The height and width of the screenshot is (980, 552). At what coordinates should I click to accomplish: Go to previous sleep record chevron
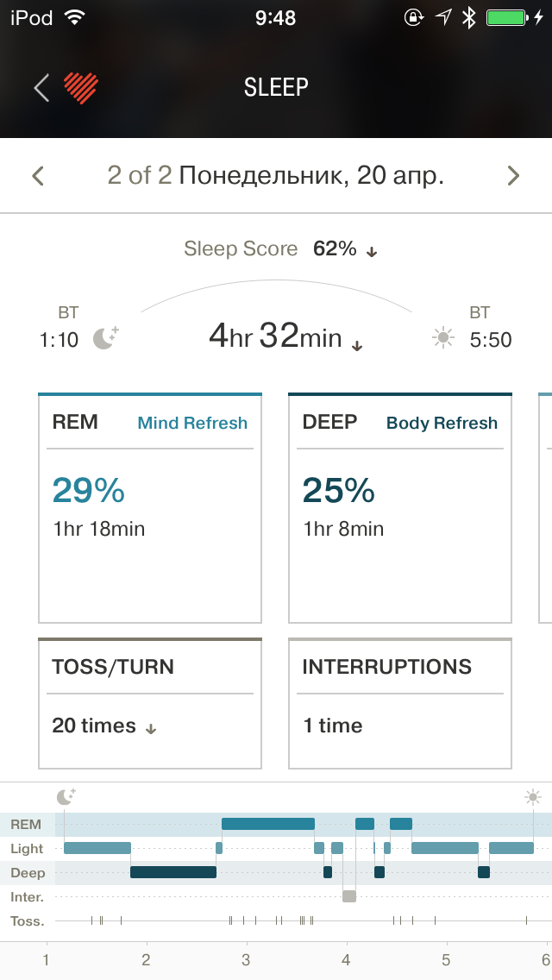coord(38,176)
